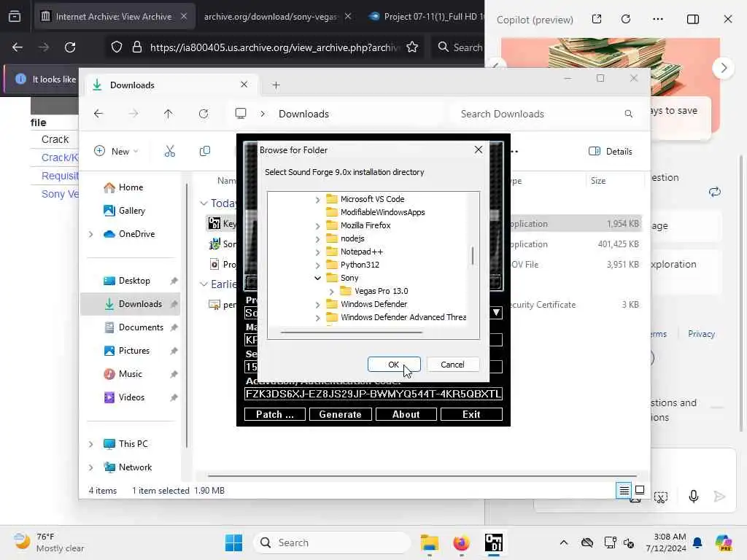Reload the Firefox page
This screenshot has width=747, height=560.
pyautogui.click(x=70, y=47)
